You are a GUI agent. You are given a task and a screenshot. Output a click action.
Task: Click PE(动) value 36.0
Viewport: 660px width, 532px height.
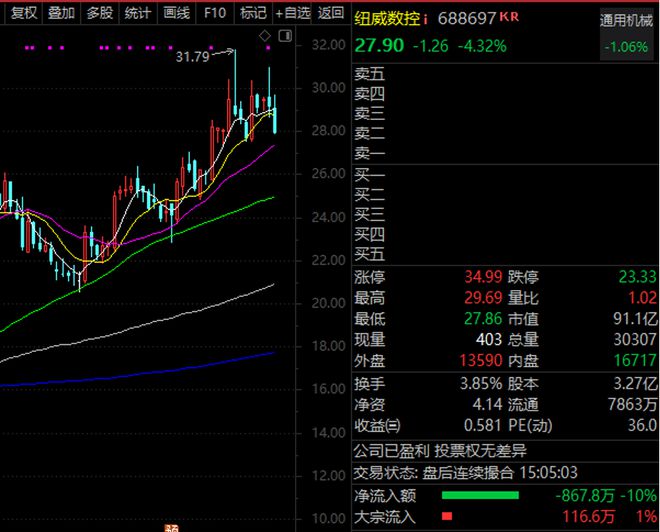point(642,425)
